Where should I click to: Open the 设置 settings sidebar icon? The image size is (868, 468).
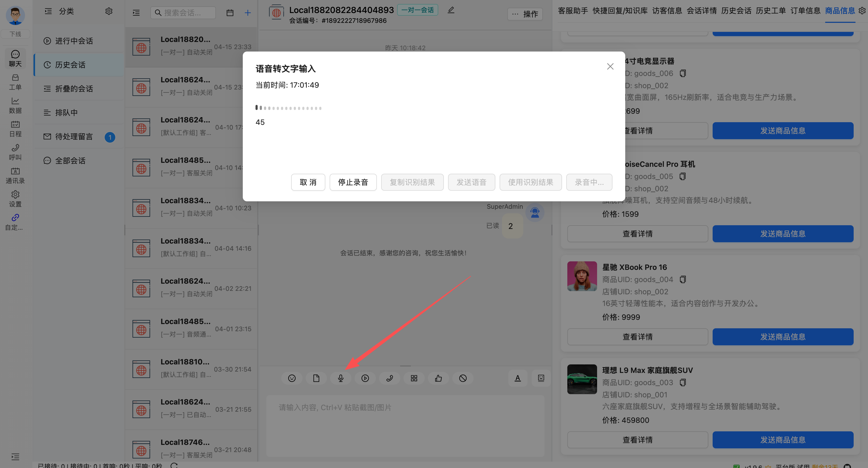[x=15, y=199]
